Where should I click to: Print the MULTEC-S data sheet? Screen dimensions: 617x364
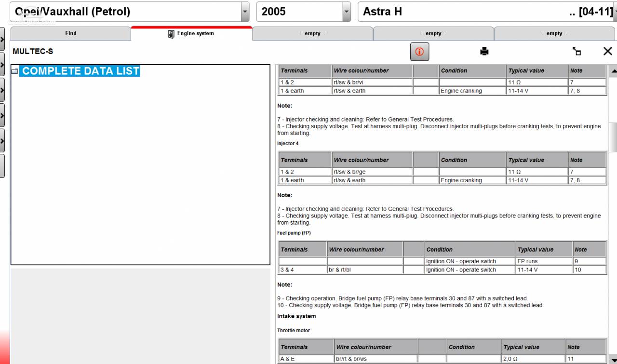tap(484, 52)
